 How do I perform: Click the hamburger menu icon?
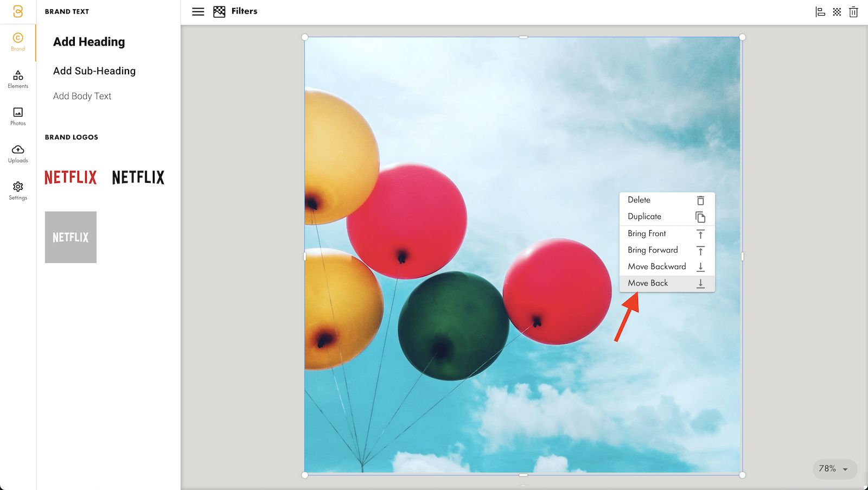click(x=198, y=11)
